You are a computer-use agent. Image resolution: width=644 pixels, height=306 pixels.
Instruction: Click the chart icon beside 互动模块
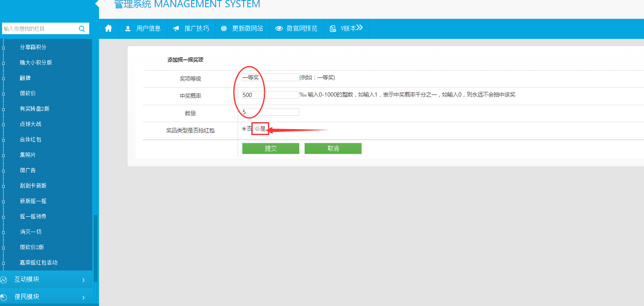click(4, 280)
